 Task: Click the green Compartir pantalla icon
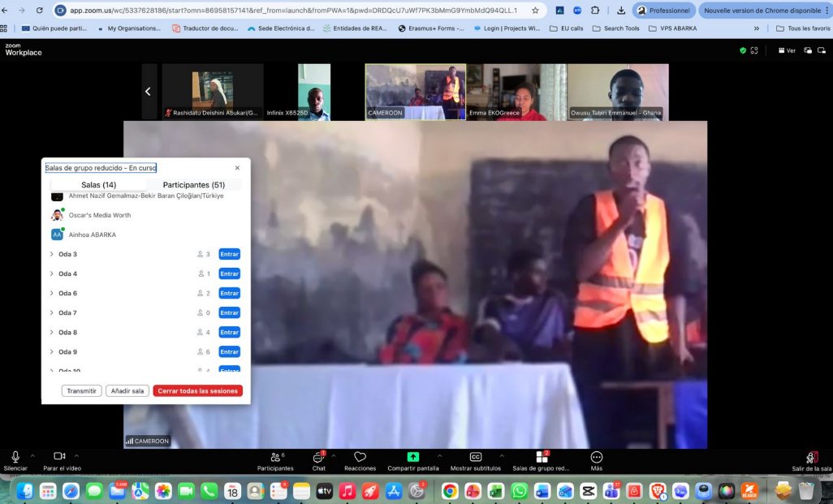pyautogui.click(x=412, y=458)
